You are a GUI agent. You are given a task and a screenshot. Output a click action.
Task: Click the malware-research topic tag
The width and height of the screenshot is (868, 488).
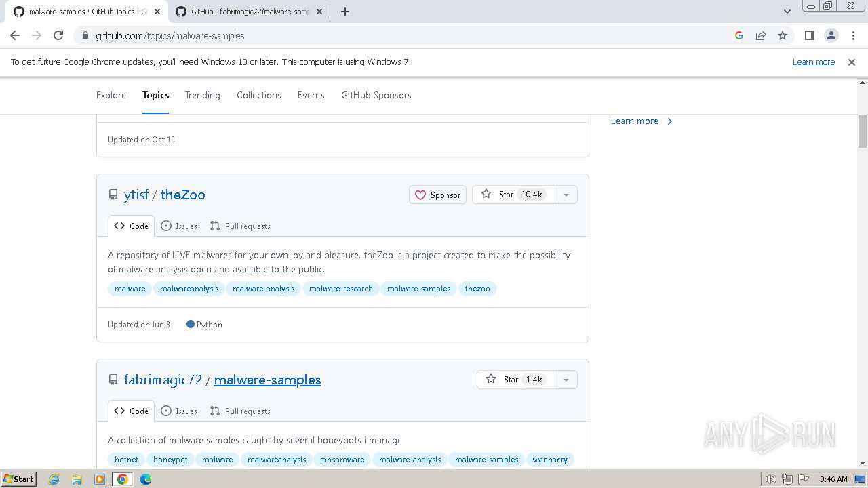341,289
